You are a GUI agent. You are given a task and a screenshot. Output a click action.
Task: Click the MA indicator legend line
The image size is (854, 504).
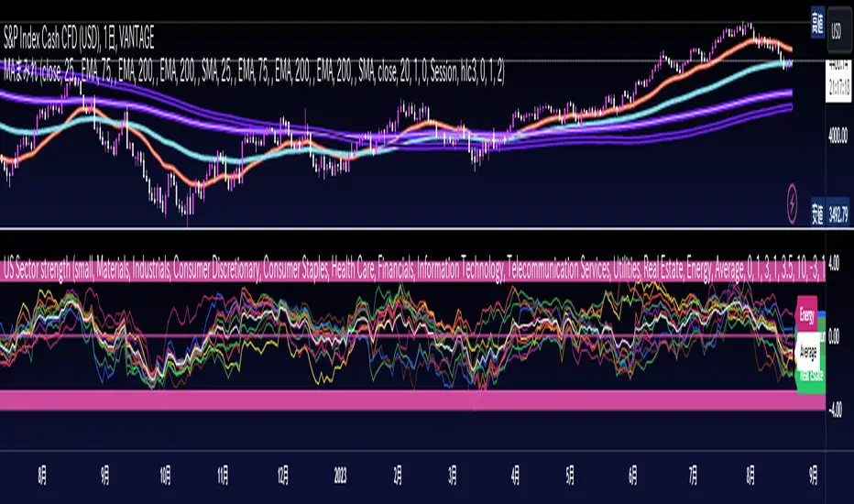pyautogui.click(x=254, y=71)
